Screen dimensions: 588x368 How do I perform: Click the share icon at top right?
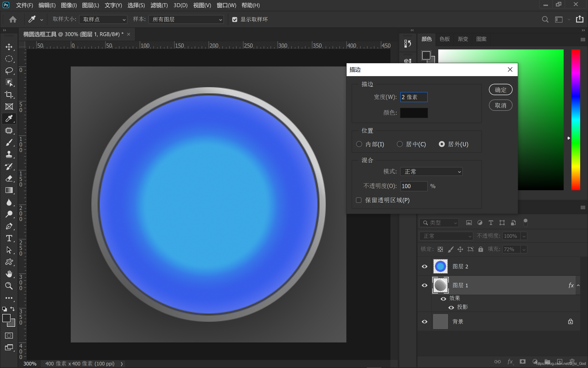(x=580, y=19)
